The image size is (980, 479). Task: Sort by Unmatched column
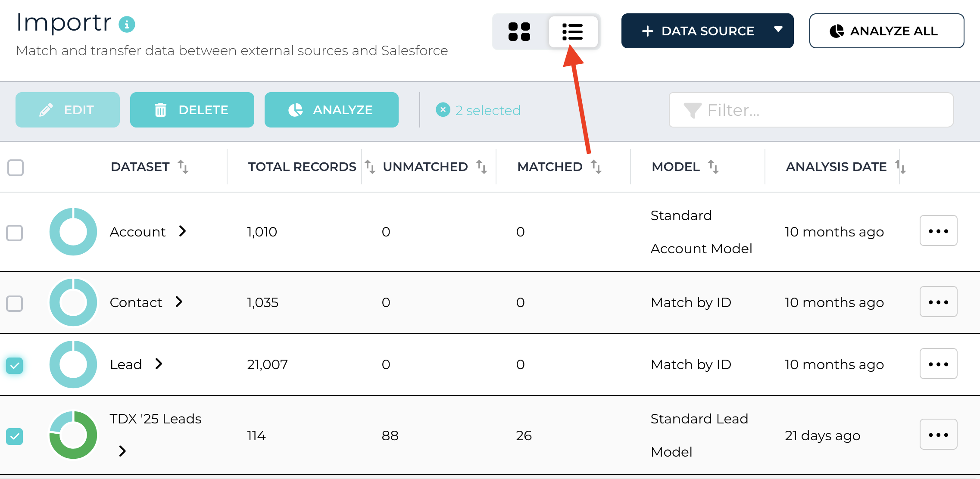coord(481,167)
